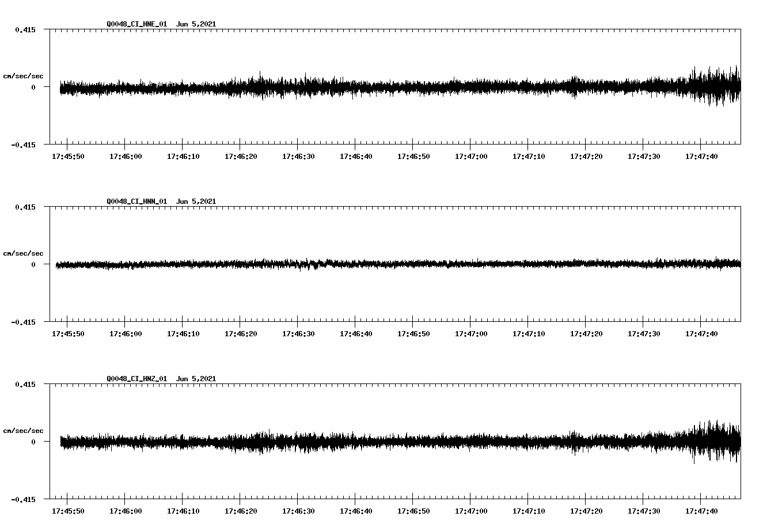Click 17:47:20 time label under HNE plot
The image size is (782, 532).
point(586,157)
